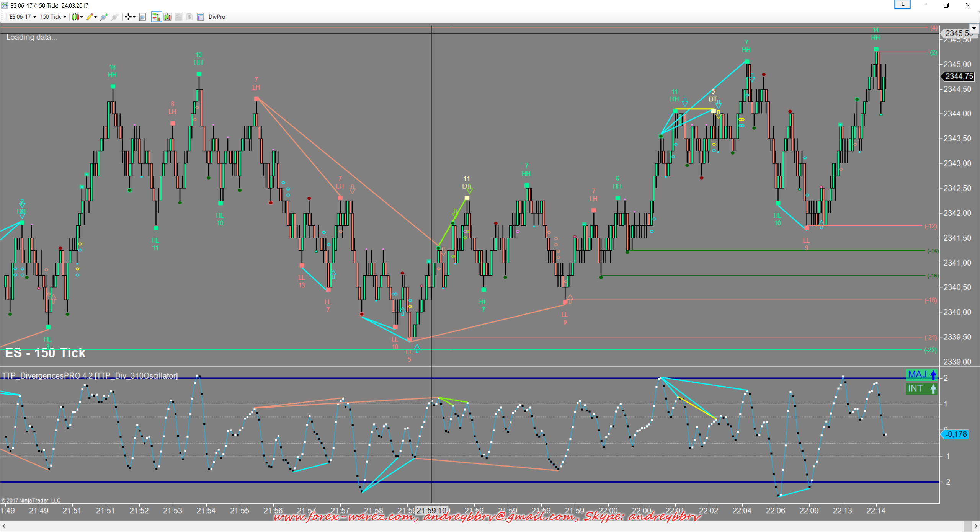Expand the 150 Tick interval dropdown
The width and height of the screenshot is (980, 532).
pos(53,17)
